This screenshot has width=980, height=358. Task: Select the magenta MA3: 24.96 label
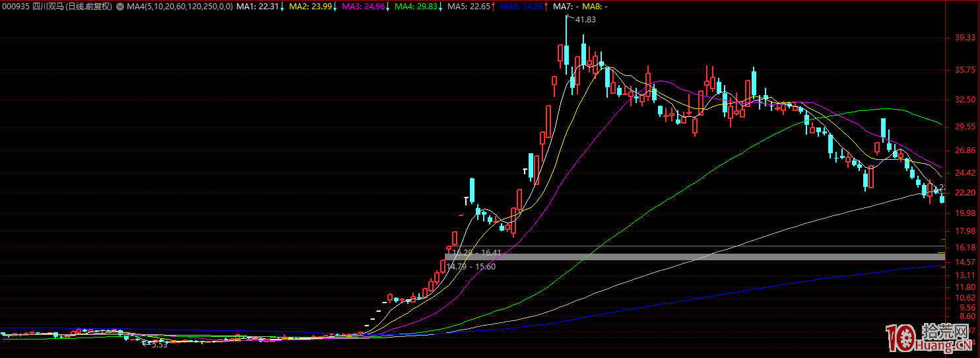[362, 6]
